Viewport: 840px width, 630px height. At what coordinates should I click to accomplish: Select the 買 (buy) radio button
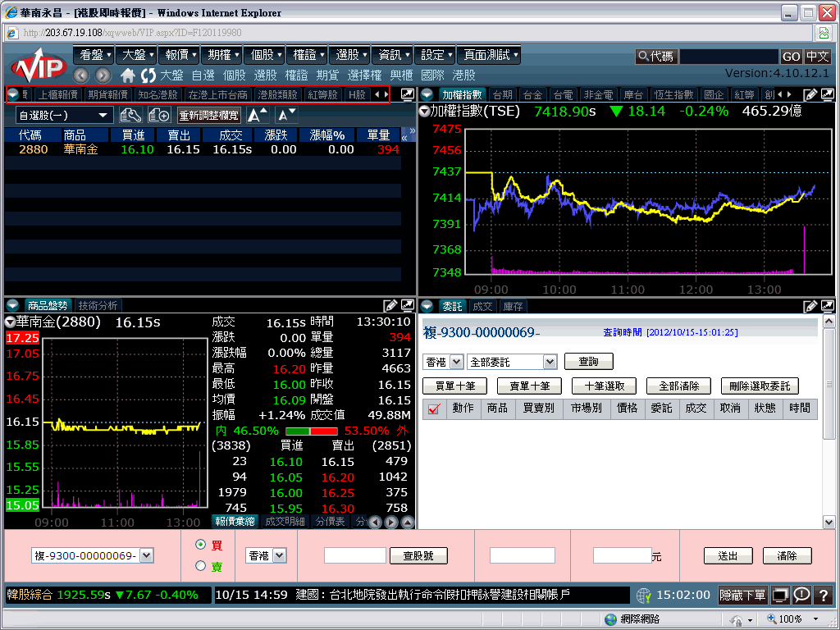pyautogui.click(x=201, y=545)
